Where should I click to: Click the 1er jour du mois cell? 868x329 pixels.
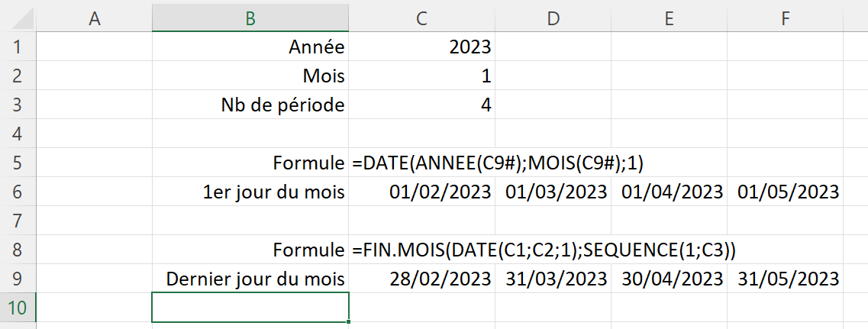click(x=250, y=192)
